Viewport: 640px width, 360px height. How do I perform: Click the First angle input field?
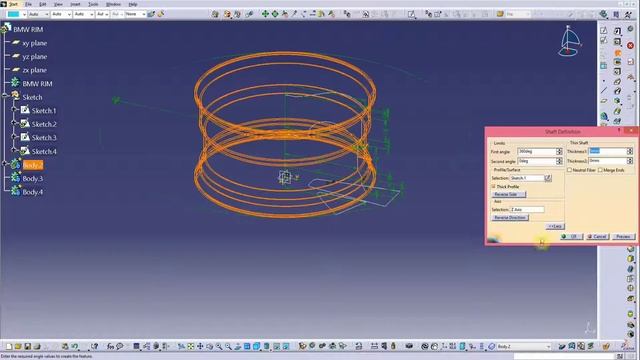click(x=537, y=151)
